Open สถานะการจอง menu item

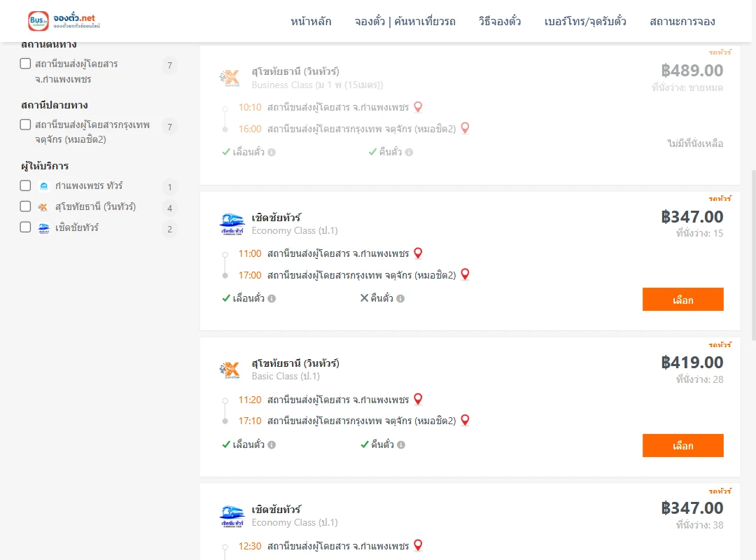[x=682, y=22]
